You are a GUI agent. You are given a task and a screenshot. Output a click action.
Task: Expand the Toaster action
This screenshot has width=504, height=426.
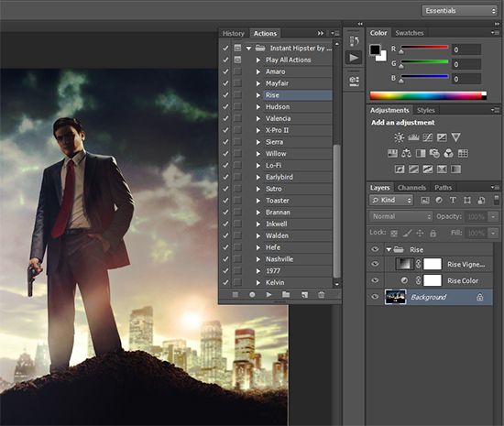pyautogui.click(x=258, y=201)
